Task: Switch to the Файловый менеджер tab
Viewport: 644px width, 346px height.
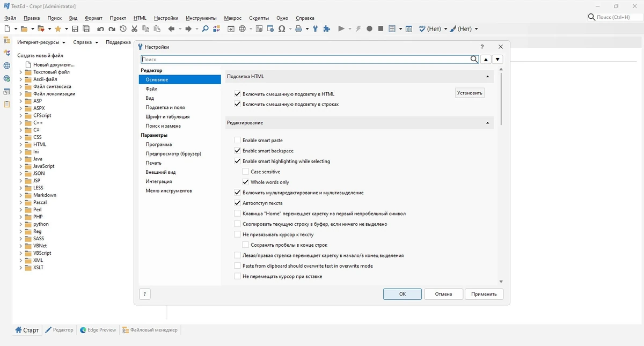Action: (x=150, y=330)
